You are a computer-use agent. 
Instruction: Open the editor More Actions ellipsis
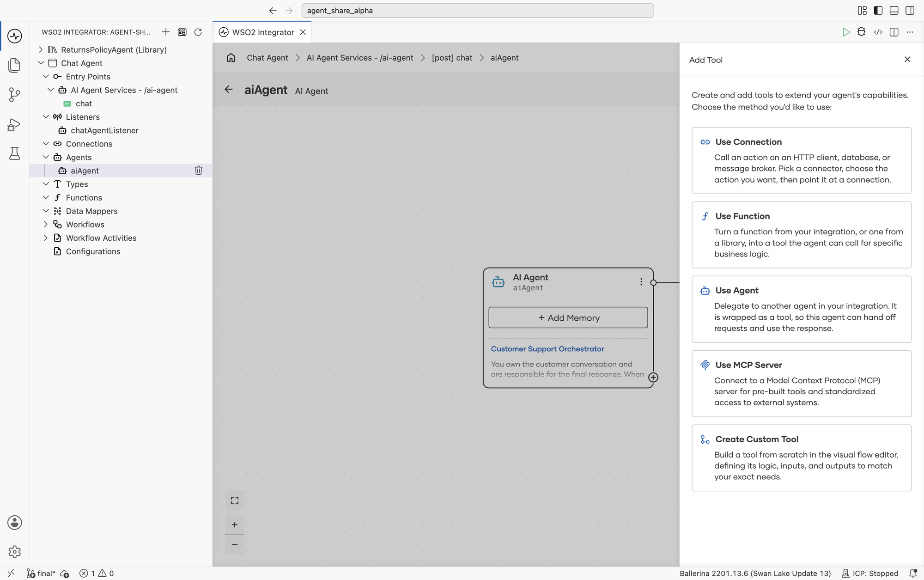pyautogui.click(x=910, y=32)
